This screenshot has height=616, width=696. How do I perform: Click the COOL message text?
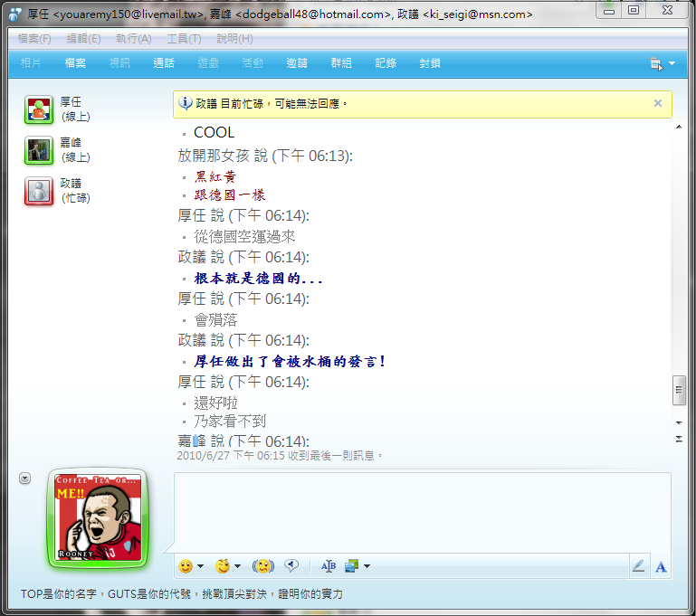coord(214,132)
